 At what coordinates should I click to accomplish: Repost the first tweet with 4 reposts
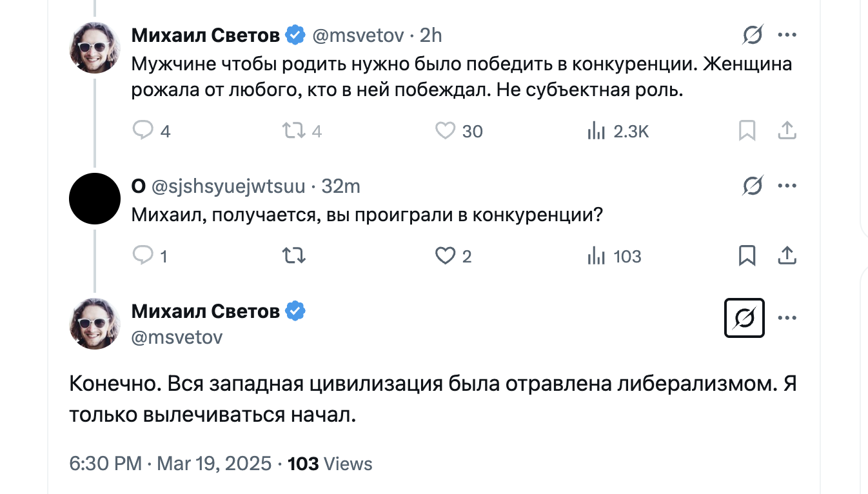(x=294, y=131)
